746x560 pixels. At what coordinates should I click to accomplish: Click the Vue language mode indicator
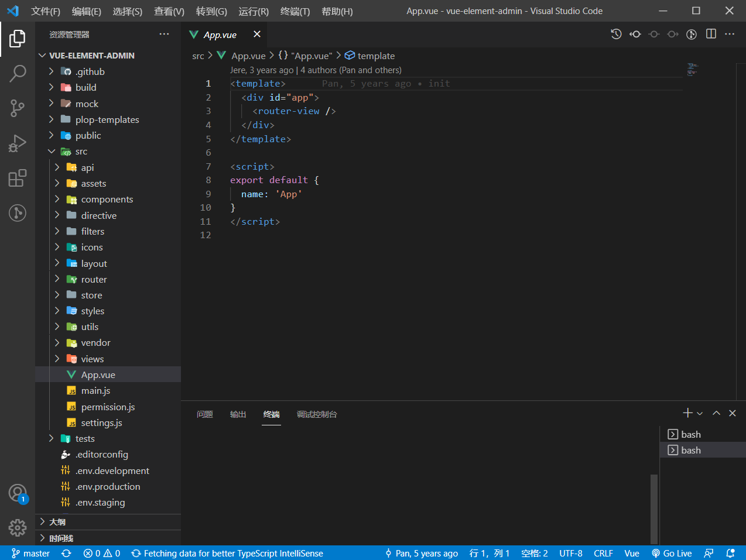point(632,553)
